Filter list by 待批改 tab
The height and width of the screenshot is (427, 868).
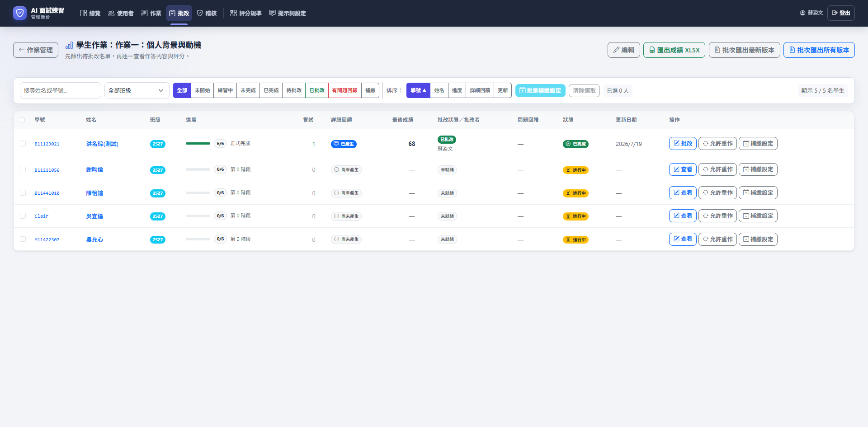pos(294,90)
